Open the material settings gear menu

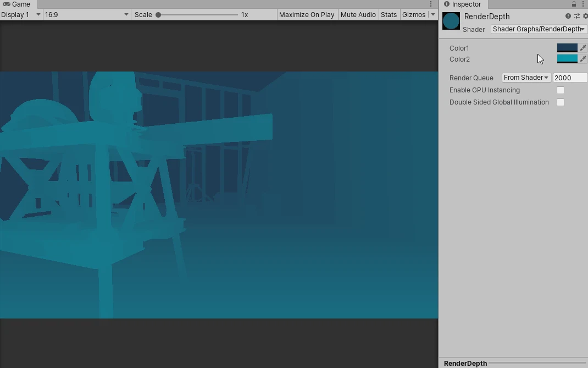coord(585,16)
